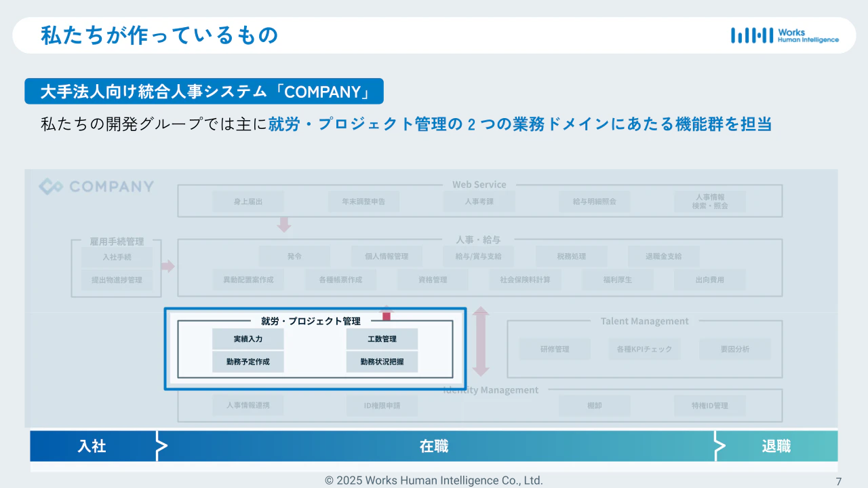Click the 出向費用 box
868x488 pixels.
(710, 280)
